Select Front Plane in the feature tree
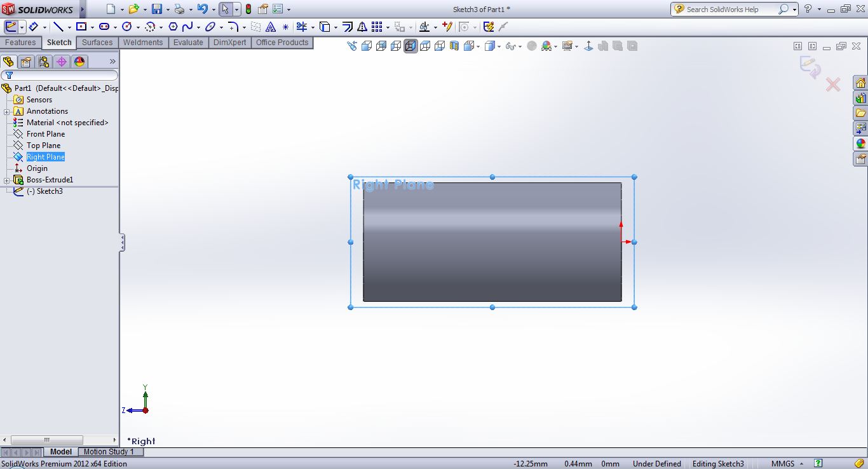 point(46,134)
